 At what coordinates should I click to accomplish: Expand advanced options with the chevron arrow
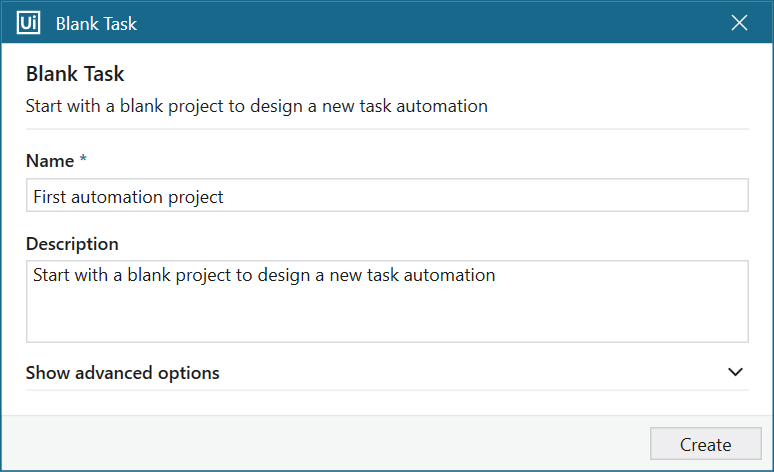[736, 372]
